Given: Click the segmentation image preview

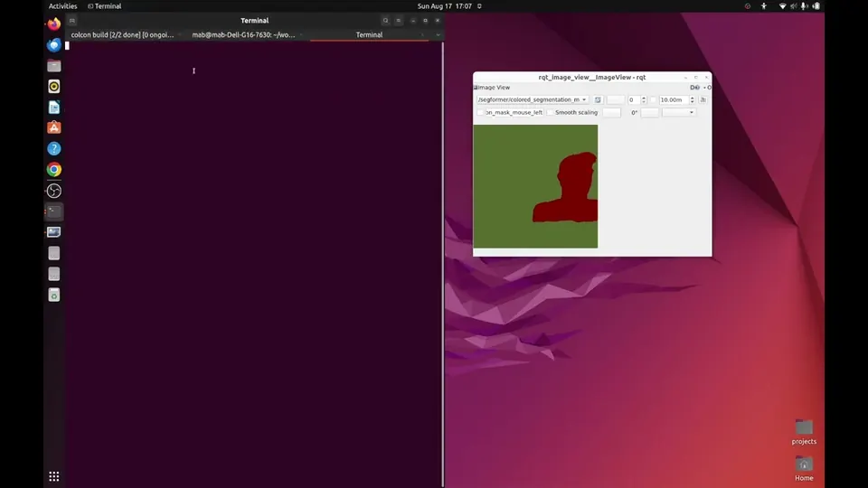Looking at the screenshot, I should tap(535, 186).
